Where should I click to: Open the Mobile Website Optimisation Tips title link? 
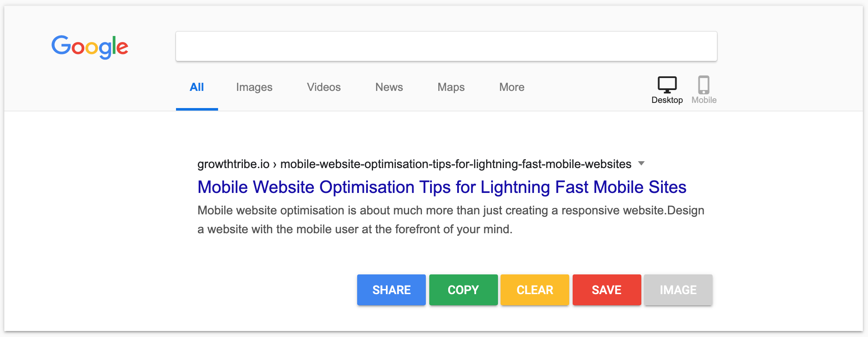[442, 187]
